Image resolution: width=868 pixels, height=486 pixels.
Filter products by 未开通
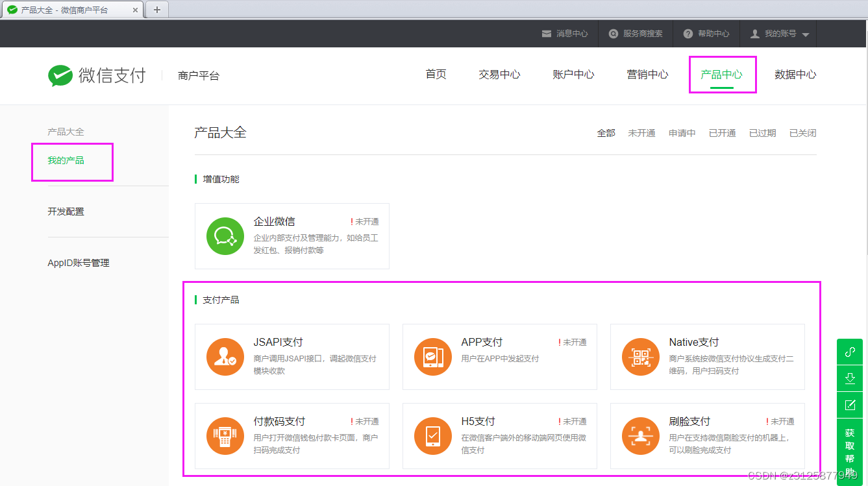tap(641, 133)
